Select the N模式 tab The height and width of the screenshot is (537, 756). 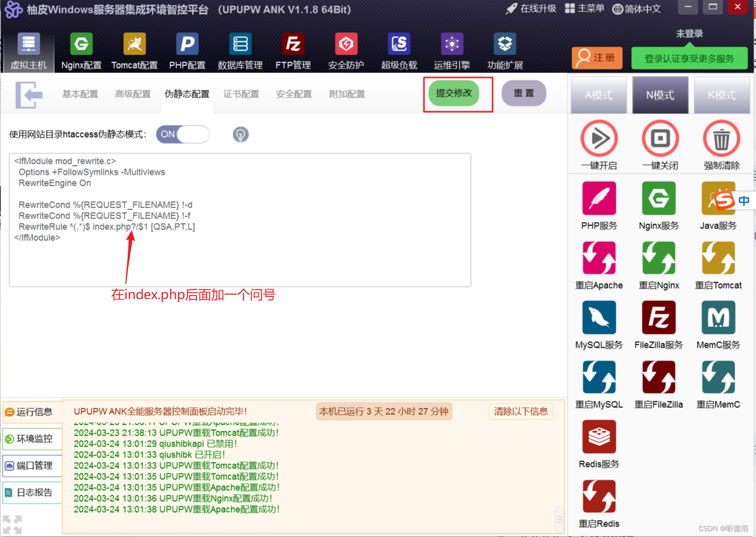tap(660, 95)
